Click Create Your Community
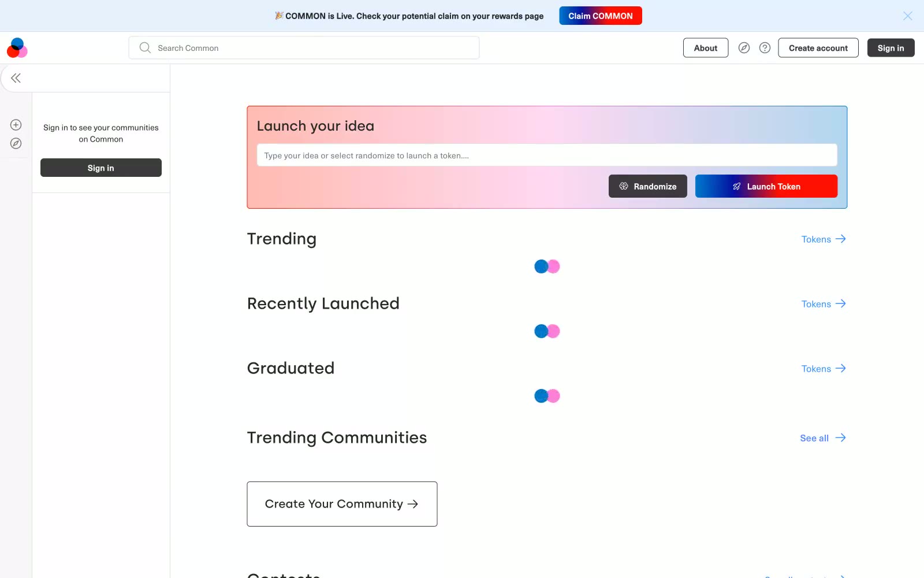This screenshot has width=924, height=578. pyautogui.click(x=342, y=504)
